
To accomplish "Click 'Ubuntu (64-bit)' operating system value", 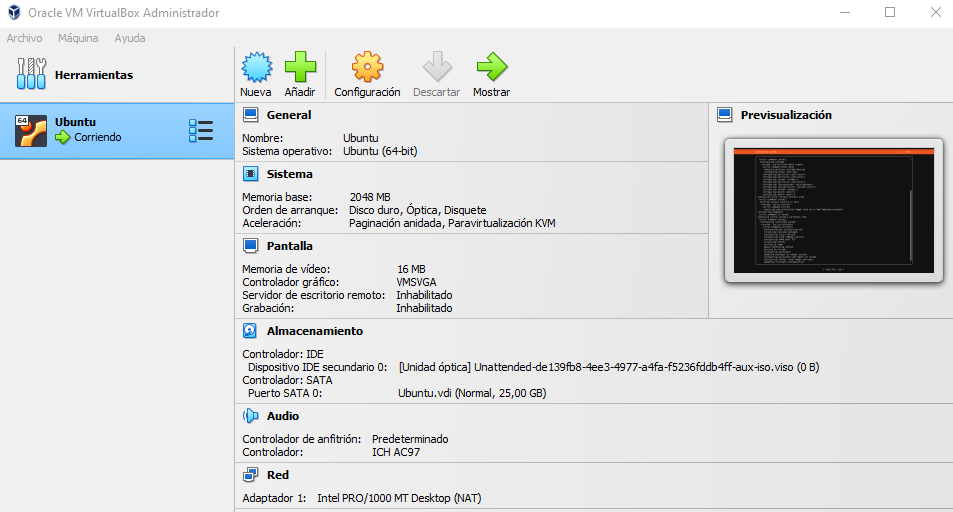I will pos(380,151).
